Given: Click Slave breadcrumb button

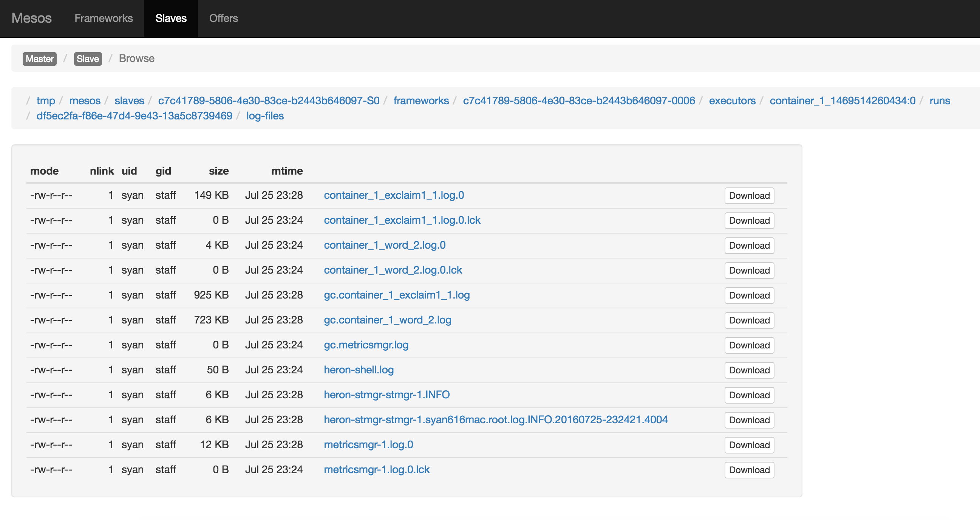Looking at the screenshot, I should pos(87,58).
